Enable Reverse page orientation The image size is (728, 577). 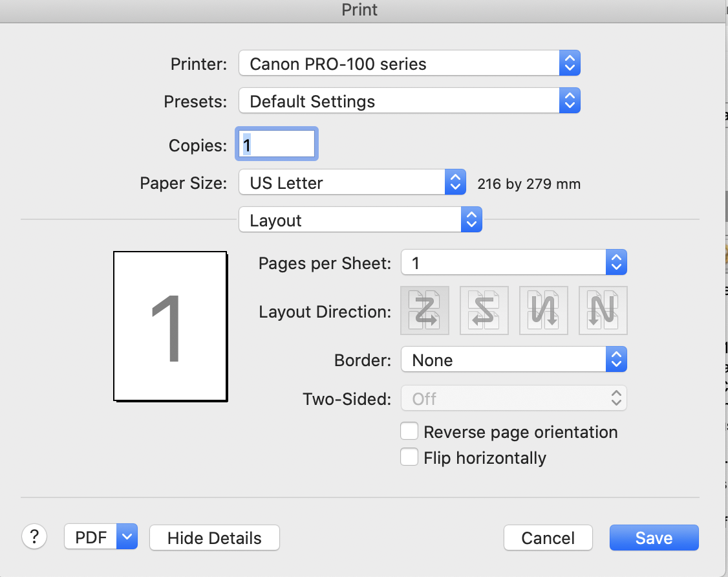409,431
